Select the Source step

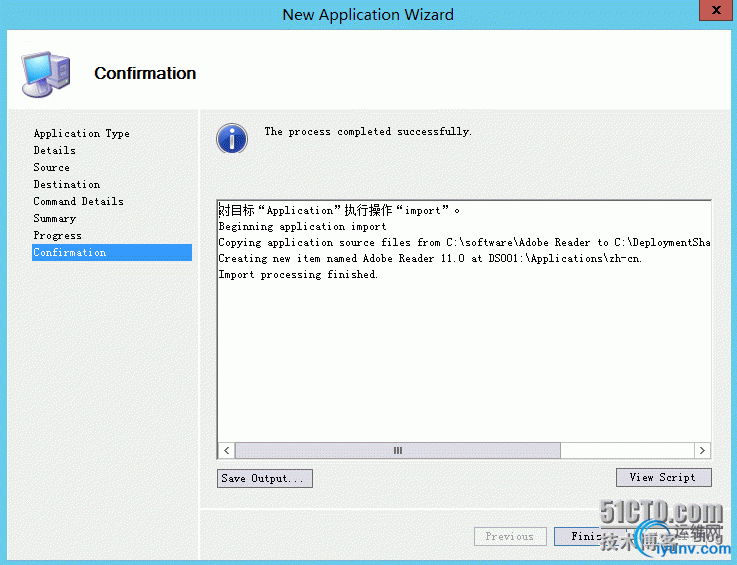(x=52, y=167)
